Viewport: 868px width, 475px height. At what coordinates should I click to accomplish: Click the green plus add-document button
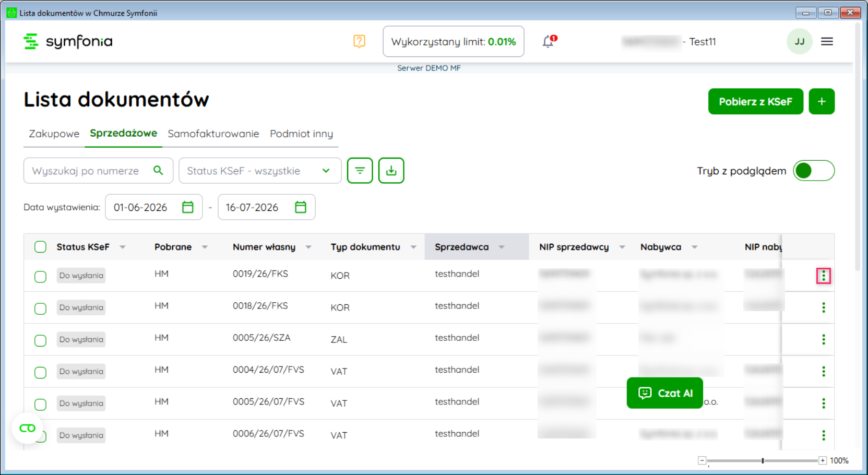pyautogui.click(x=822, y=101)
